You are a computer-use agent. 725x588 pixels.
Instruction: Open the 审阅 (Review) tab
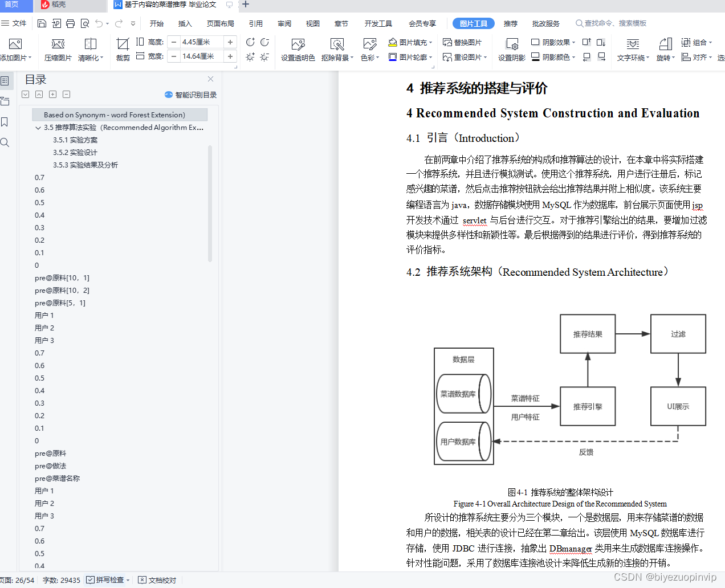pyautogui.click(x=284, y=23)
